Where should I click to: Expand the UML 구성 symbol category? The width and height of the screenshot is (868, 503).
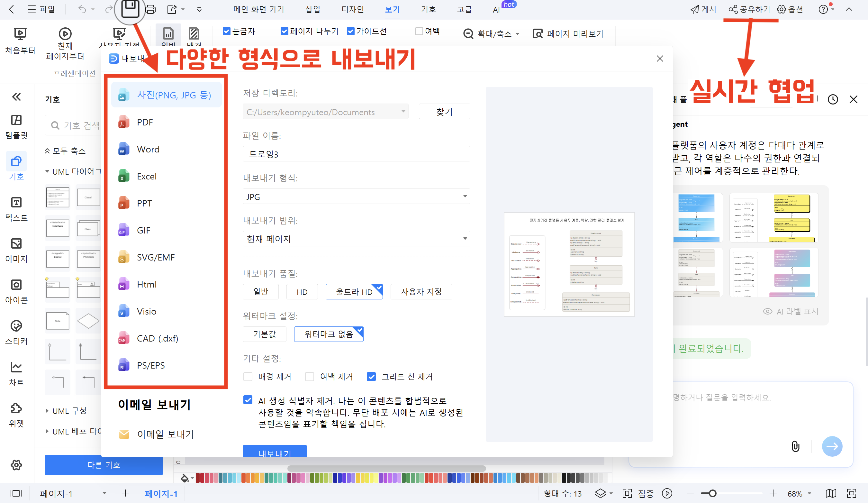tap(69, 411)
